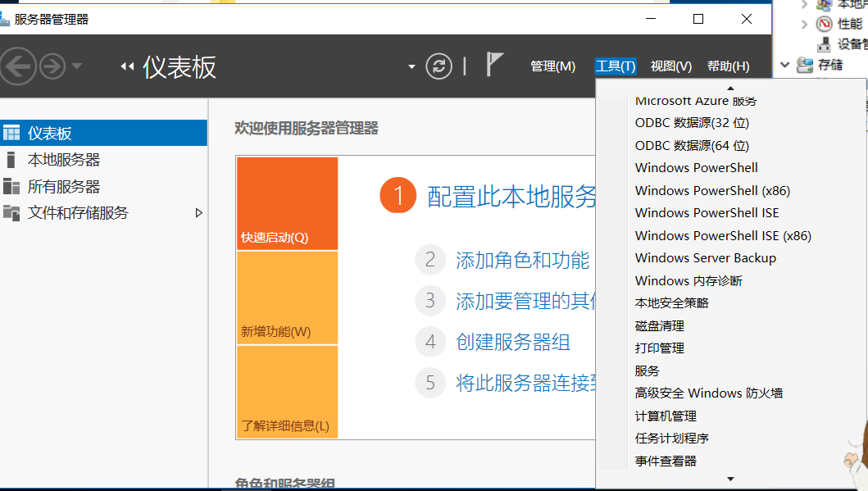This screenshot has height=491, width=868.
Task: Open 高级安全 Windows 防火墙
Action: 708,393
